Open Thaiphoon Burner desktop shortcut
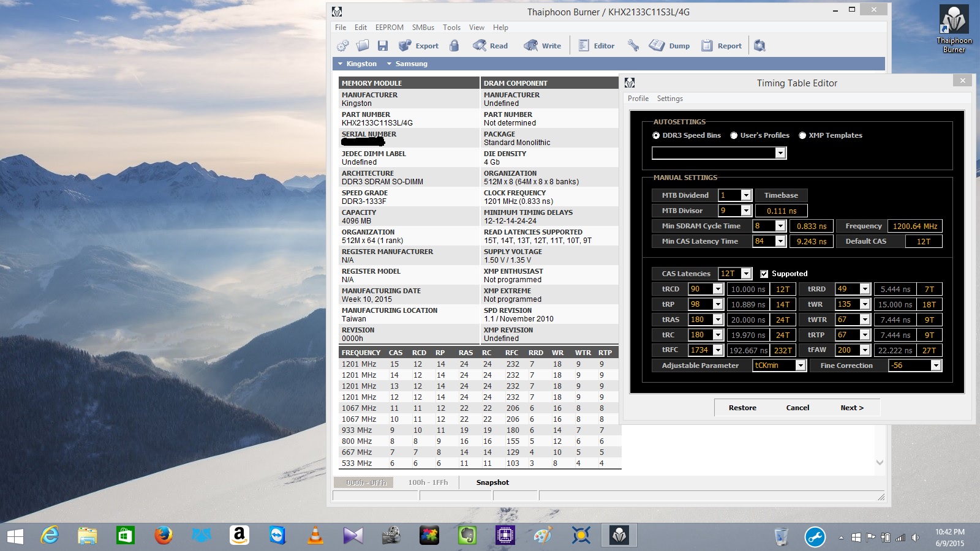Image resolution: width=980 pixels, height=551 pixels. pos(954,29)
